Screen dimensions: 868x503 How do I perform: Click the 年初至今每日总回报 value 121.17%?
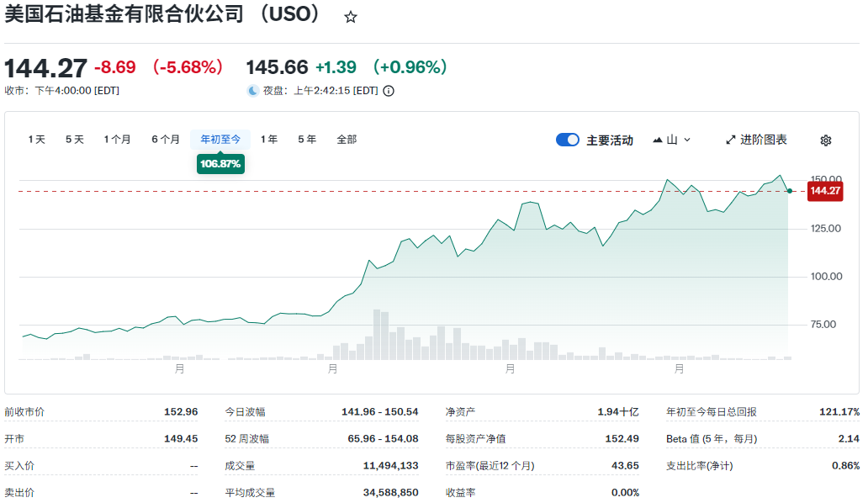839,412
